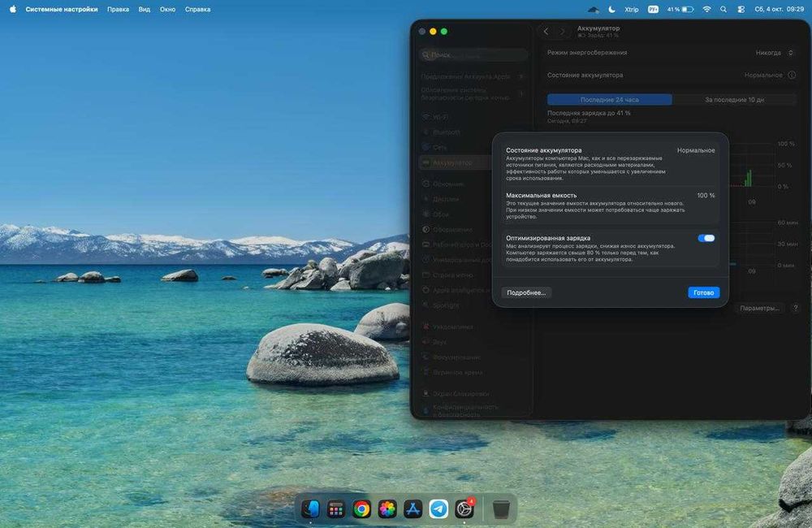Open Конфиденциальность и безопасность in sidebar
This screenshot has width=812, height=528.
(471, 410)
